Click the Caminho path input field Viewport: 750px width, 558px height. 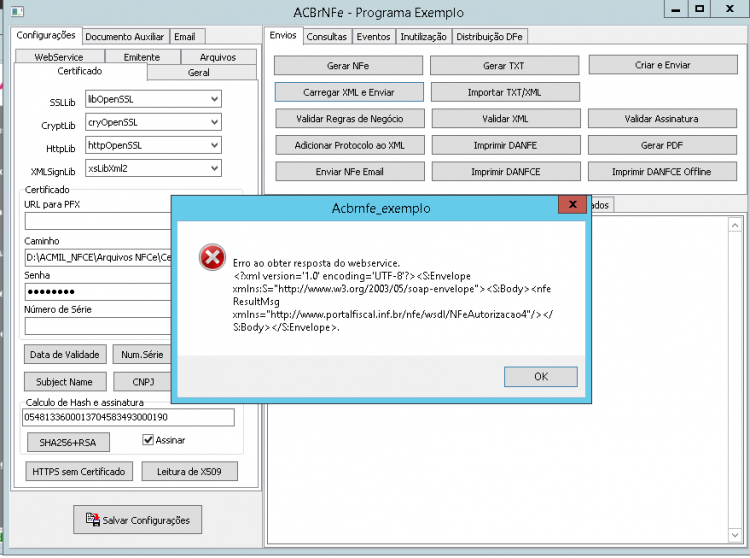click(98, 257)
